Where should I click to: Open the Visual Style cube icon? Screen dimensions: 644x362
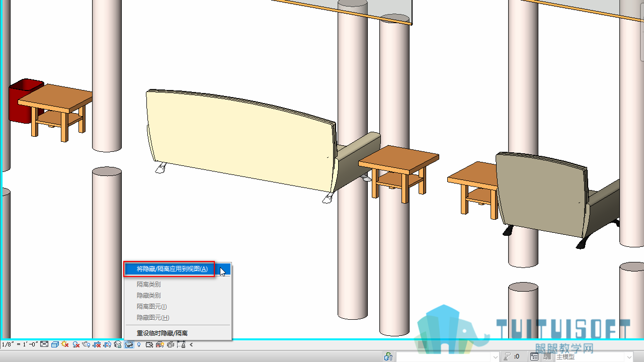pyautogui.click(x=55, y=344)
